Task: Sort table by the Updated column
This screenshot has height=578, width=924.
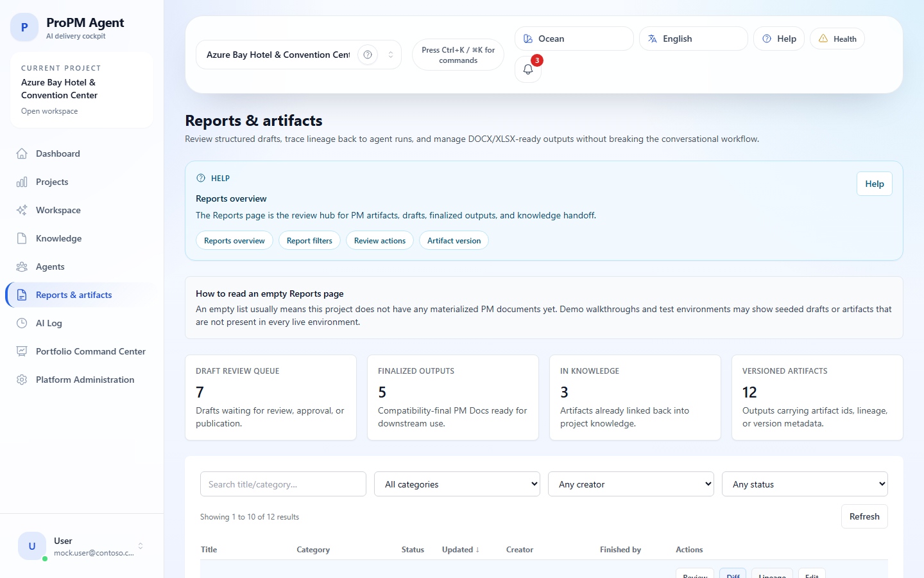Action: (460, 550)
